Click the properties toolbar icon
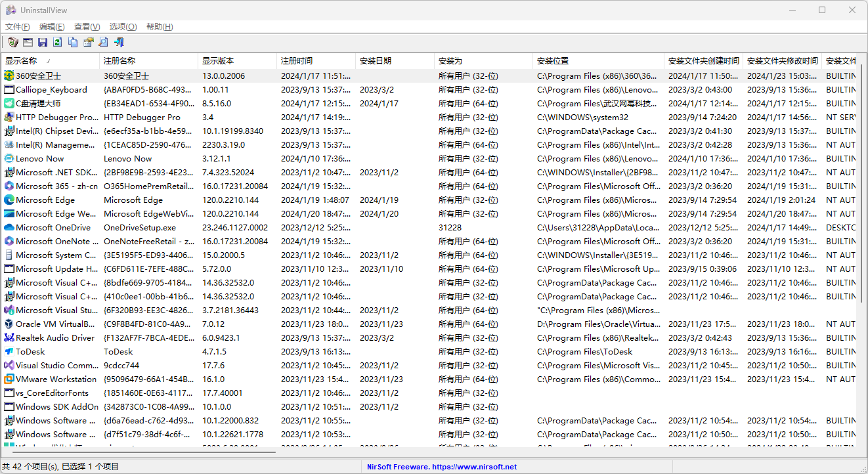 coord(88,42)
